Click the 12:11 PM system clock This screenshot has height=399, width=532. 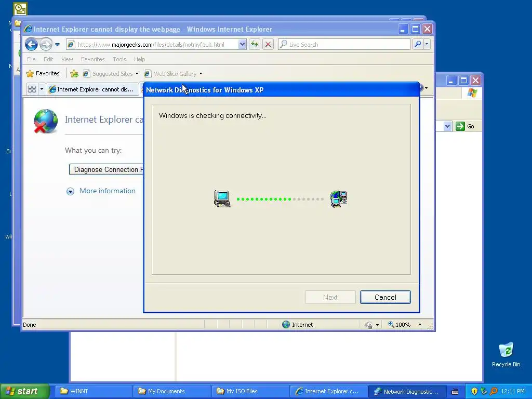point(513,391)
